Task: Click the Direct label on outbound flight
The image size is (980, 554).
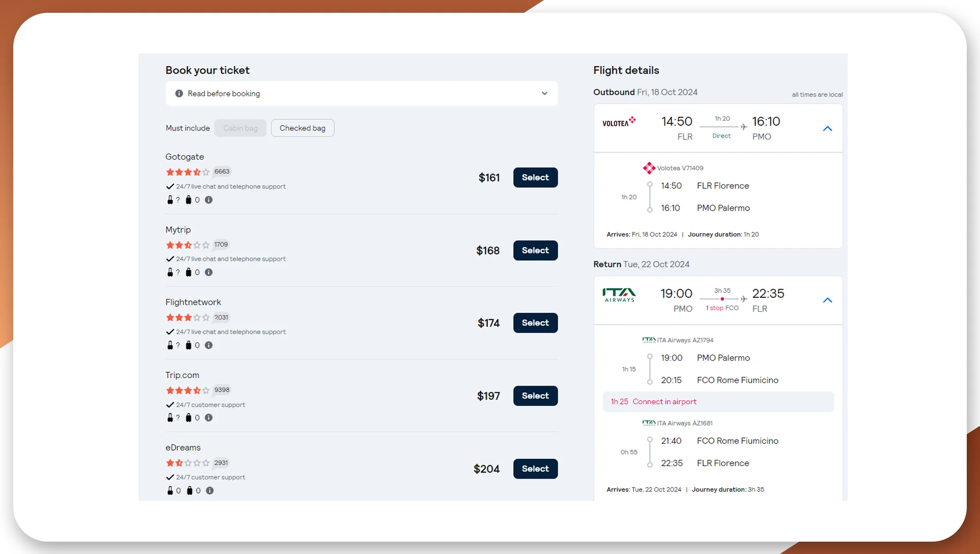Action: point(721,136)
